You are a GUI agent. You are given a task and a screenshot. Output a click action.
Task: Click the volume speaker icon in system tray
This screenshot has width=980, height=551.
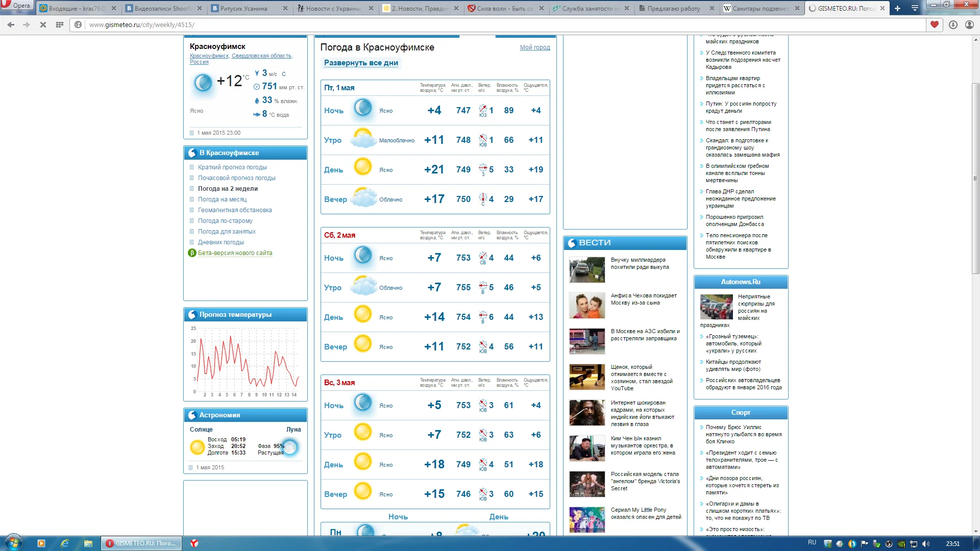click(x=926, y=543)
